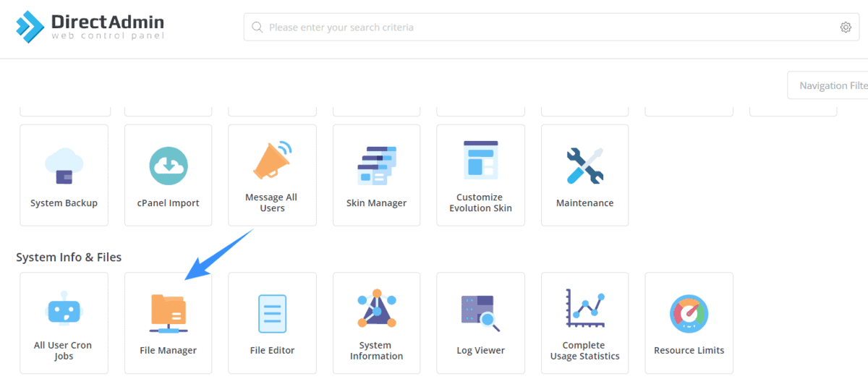Click the Log Viewer label
This screenshot has height=392, width=868.
(x=480, y=351)
